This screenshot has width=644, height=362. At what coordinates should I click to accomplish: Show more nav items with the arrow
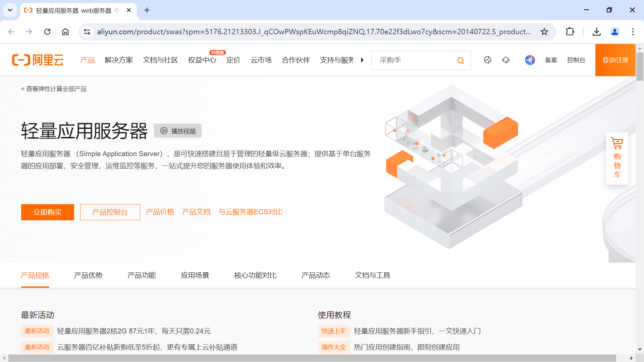pos(362,60)
